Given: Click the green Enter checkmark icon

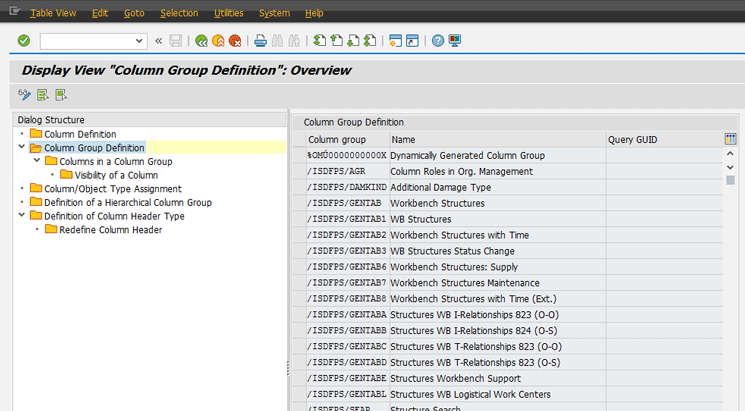Looking at the screenshot, I should click(24, 41).
